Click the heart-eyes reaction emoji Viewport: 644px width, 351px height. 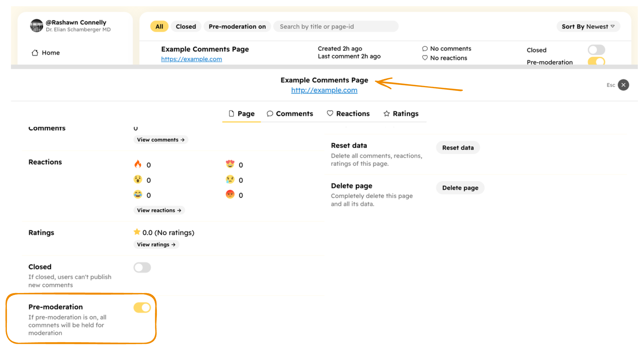230,164
